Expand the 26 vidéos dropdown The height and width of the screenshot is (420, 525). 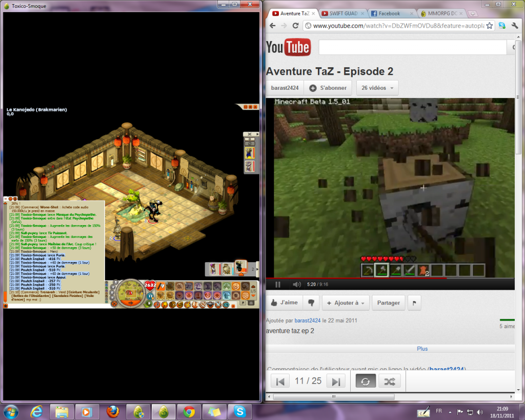click(377, 88)
